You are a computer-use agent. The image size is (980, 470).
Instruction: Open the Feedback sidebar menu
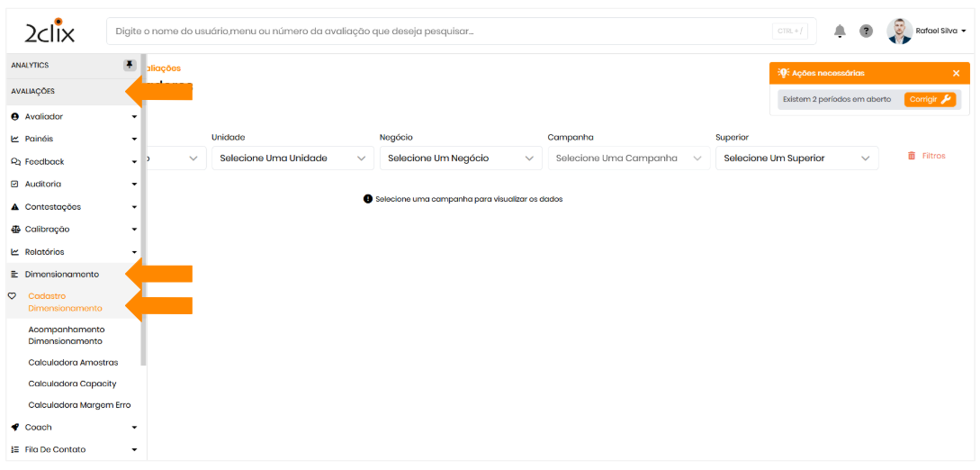tap(72, 161)
